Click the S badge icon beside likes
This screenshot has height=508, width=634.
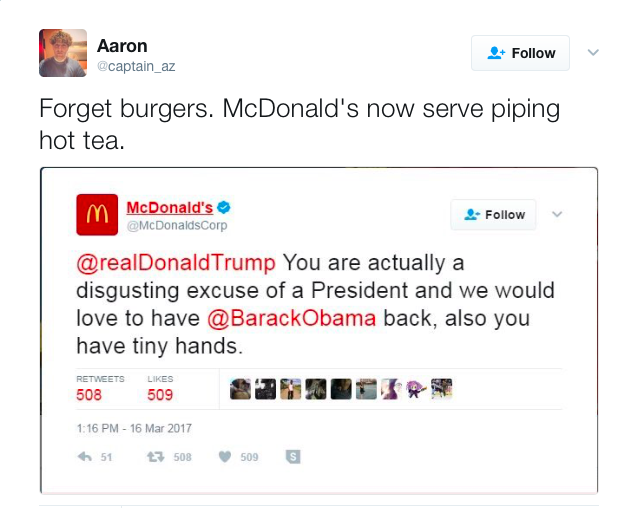click(x=293, y=457)
